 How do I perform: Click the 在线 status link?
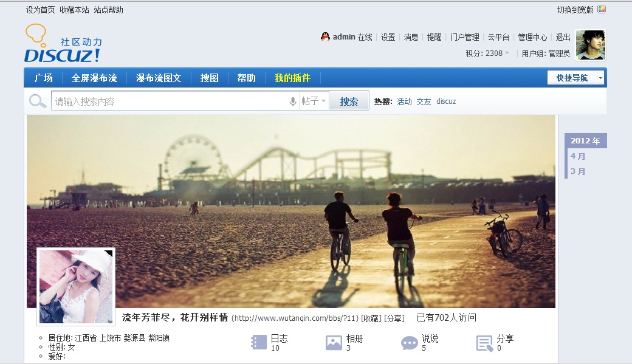(x=365, y=37)
